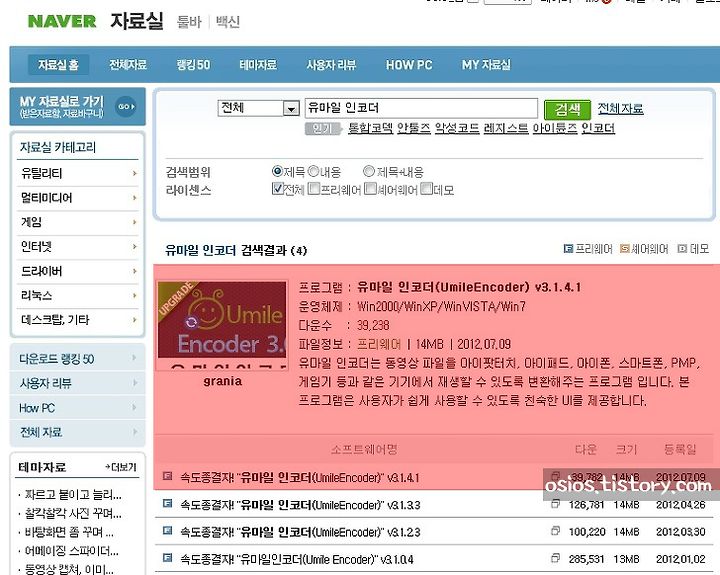Click the 통합코덱 popular keyword
The width and height of the screenshot is (720, 575).
[x=370, y=128]
